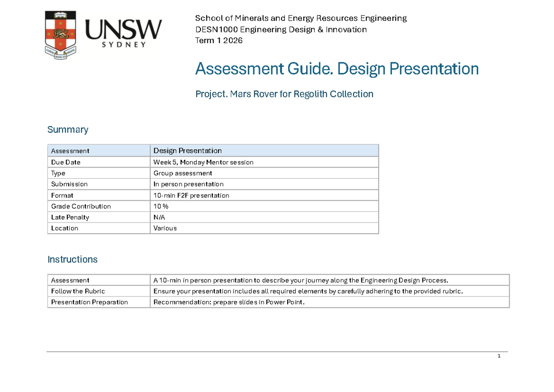Click the 'Location' label cell

pos(99,228)
